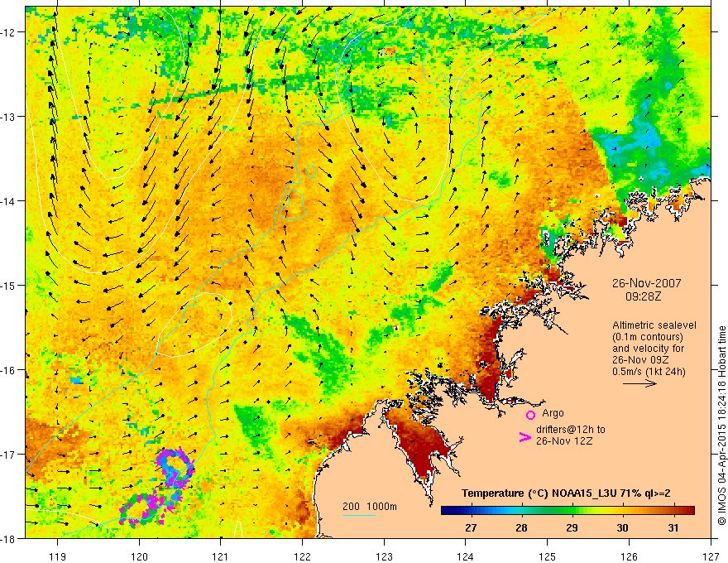Screen dimensions: 728x563
Task: Click the 127 longitude axis label
Action: pyautogui.click(x=711, y=556)
